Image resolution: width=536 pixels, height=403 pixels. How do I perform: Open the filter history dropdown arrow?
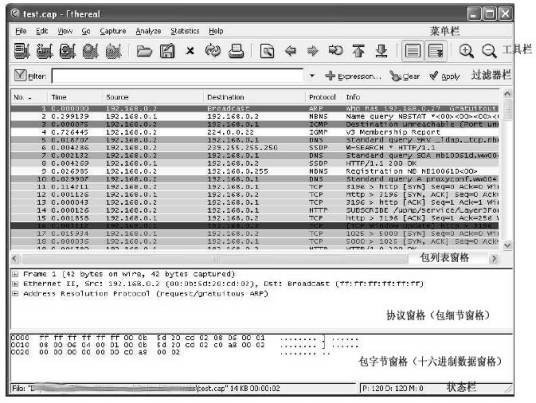[x=312, y=76]
